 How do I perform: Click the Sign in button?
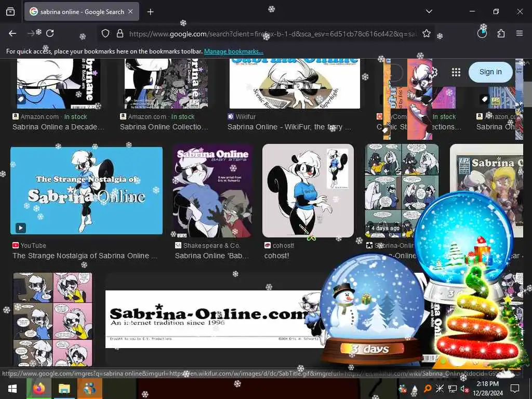(x=490, y=72)
